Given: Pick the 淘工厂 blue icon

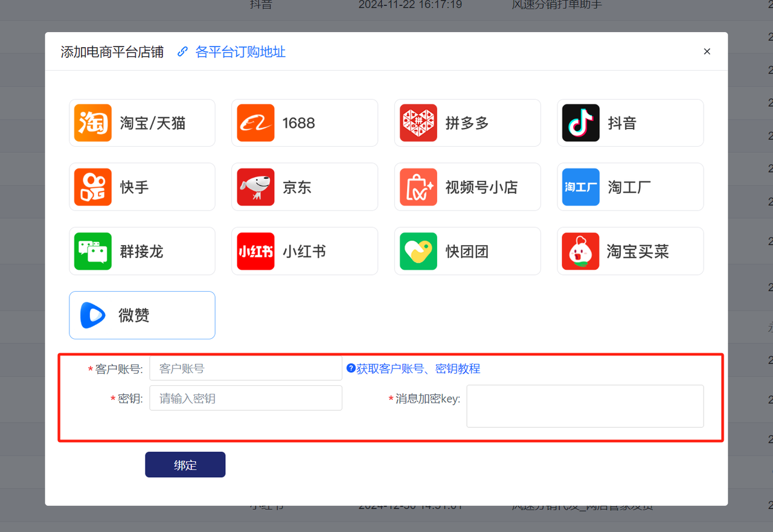Looking at the screenshot, I should coord(581,187).
